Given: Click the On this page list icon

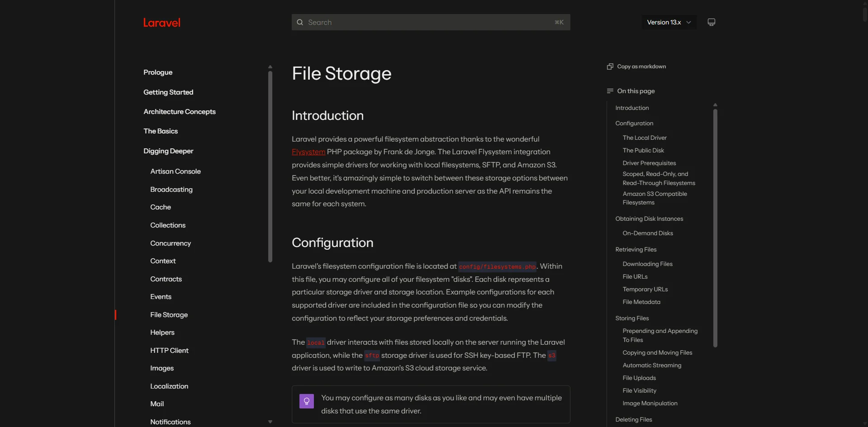Looking at the screenshot, I should click(610, 91).
